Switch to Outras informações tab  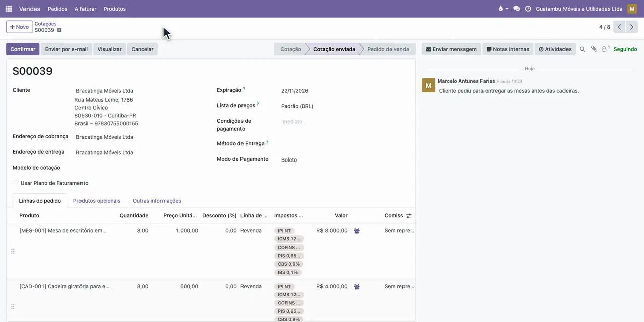pos(157,201)
